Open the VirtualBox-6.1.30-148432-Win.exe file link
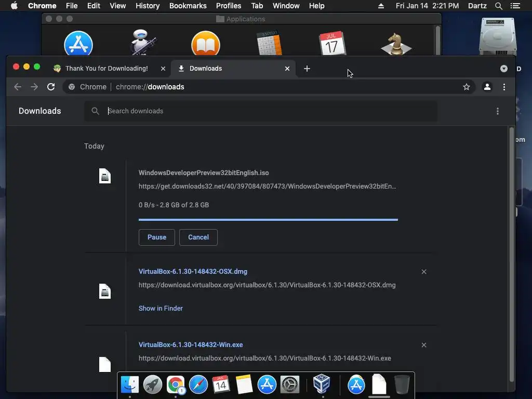 pyautogui.click(x=191, y=345)
